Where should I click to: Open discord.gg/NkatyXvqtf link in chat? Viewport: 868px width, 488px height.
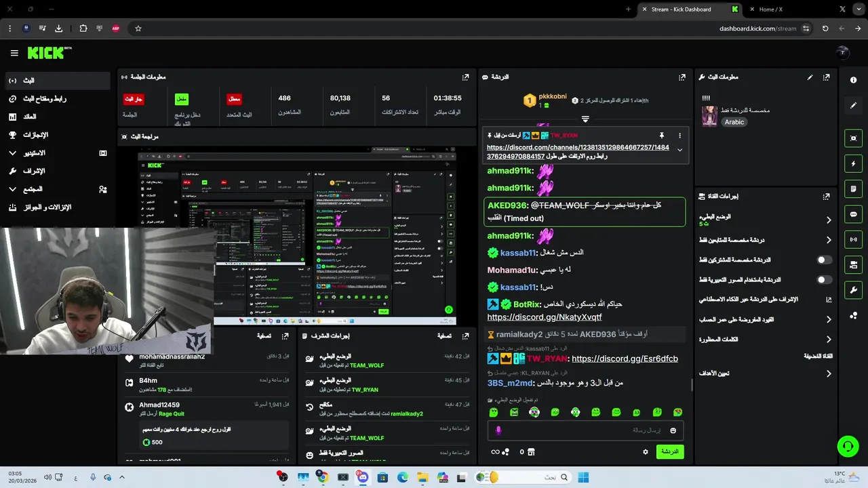545,317
